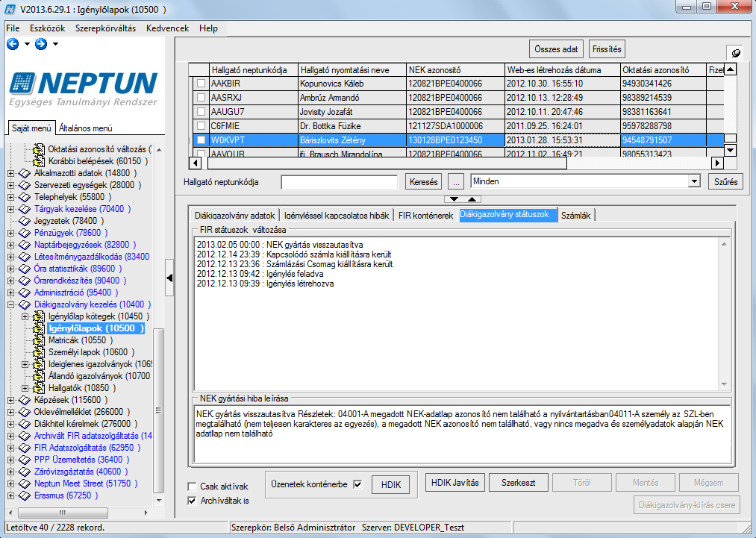Switch to the Diákigazolvány adatok tab
Screen dimensions: 756x538
(235, 216)
